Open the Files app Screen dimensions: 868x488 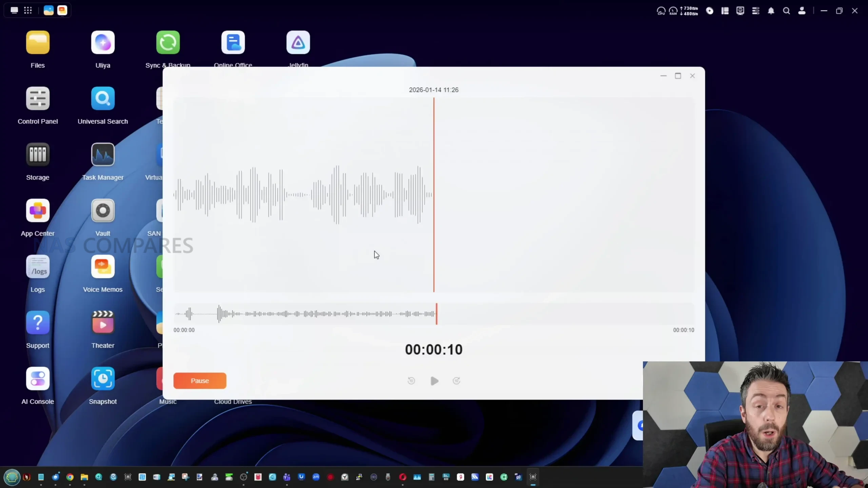(x=38, y=43)
